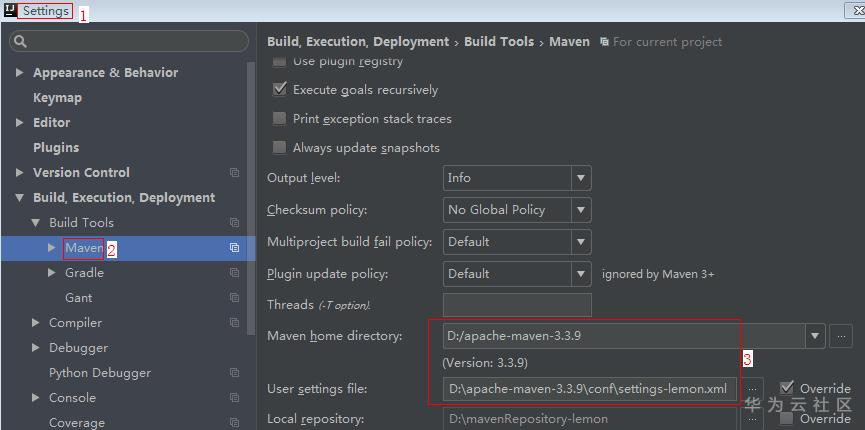Select Keymap in the settings tree
This screenshot has width=865, height=430.
(x=57, y=98)
